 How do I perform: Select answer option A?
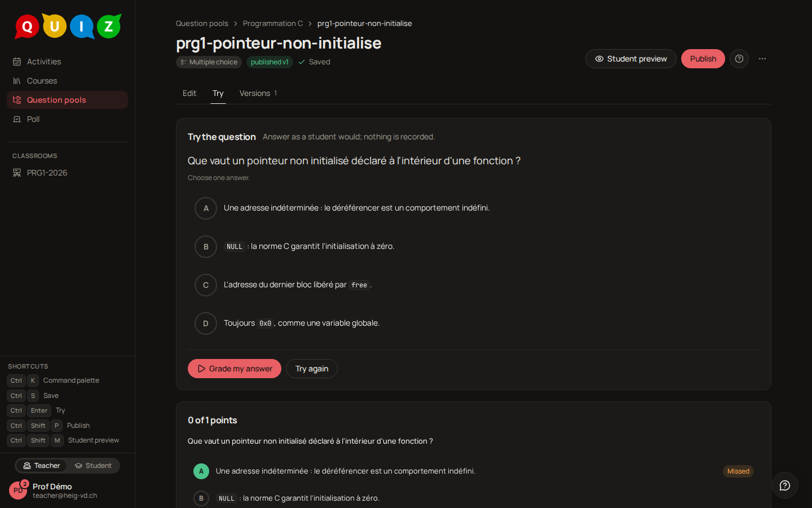206,208
